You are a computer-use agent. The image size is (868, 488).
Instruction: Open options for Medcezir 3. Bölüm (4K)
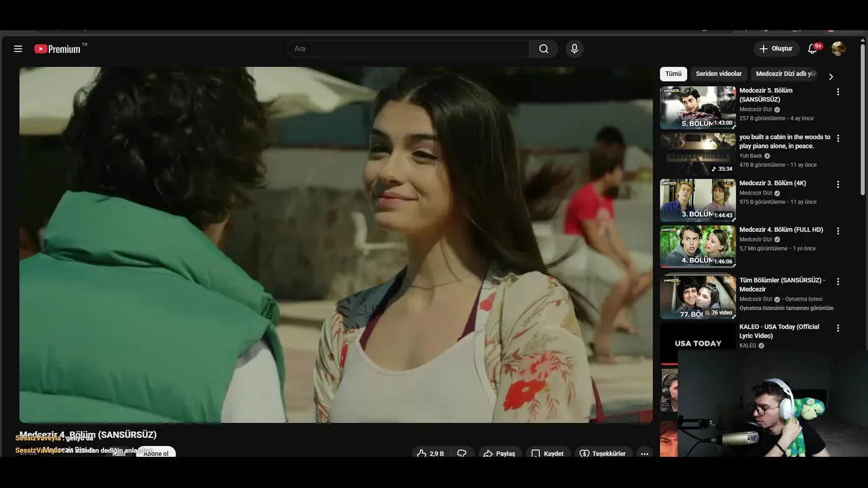coord(838,184)
